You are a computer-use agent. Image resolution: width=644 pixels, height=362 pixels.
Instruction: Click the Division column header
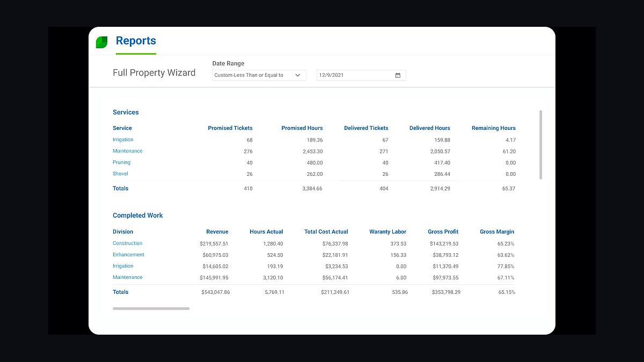point(123,232)
